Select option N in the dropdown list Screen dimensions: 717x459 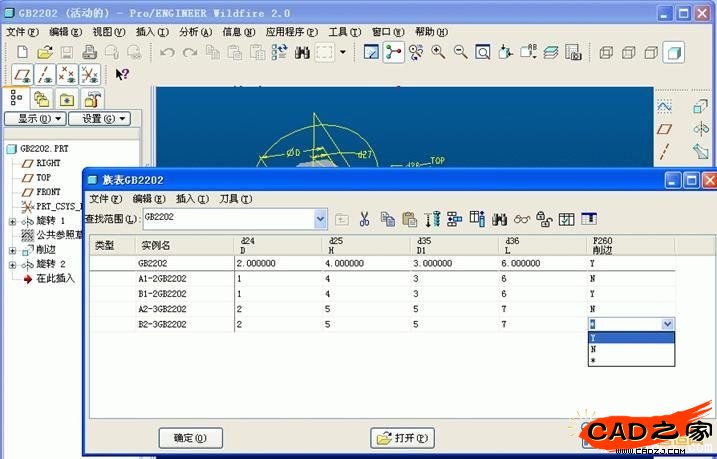click(x=593, y=350)
